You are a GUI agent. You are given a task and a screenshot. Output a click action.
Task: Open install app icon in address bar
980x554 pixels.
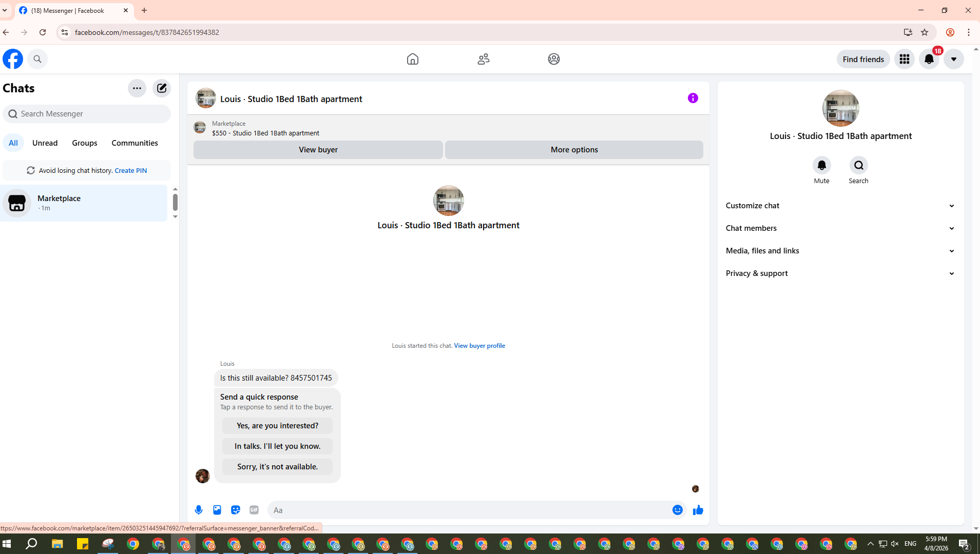pos(908,32)
